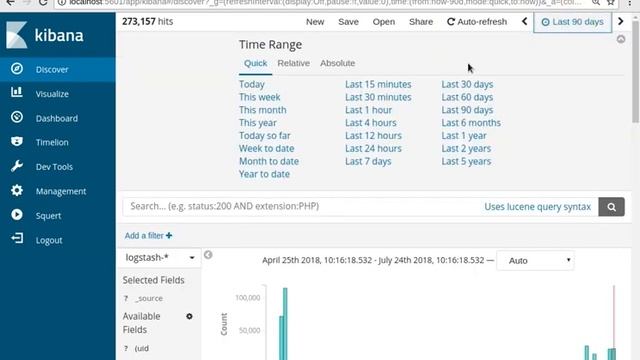
Task: Select This week quick range
Action: tap(260, 97)
